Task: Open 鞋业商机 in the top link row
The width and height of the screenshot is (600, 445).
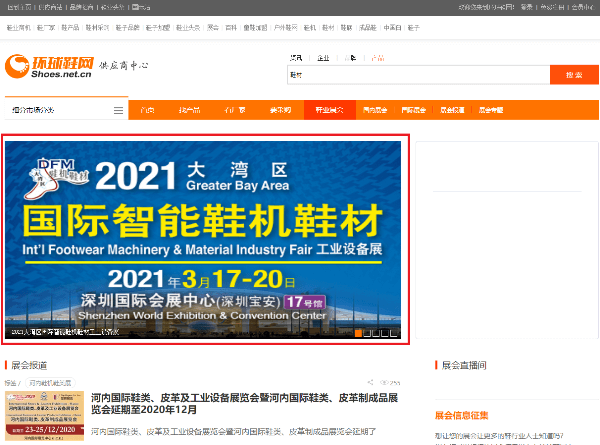Action: [x=18, y=28]
